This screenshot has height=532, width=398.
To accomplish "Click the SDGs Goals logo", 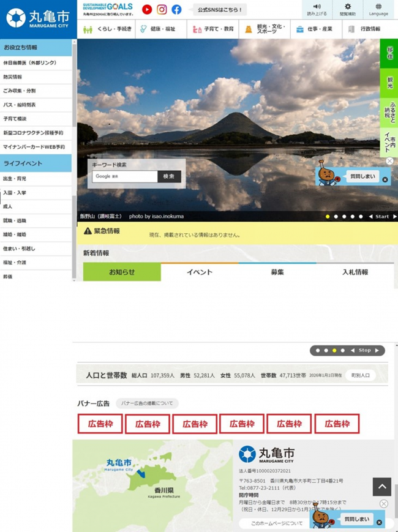I will [x=108, y=9].
